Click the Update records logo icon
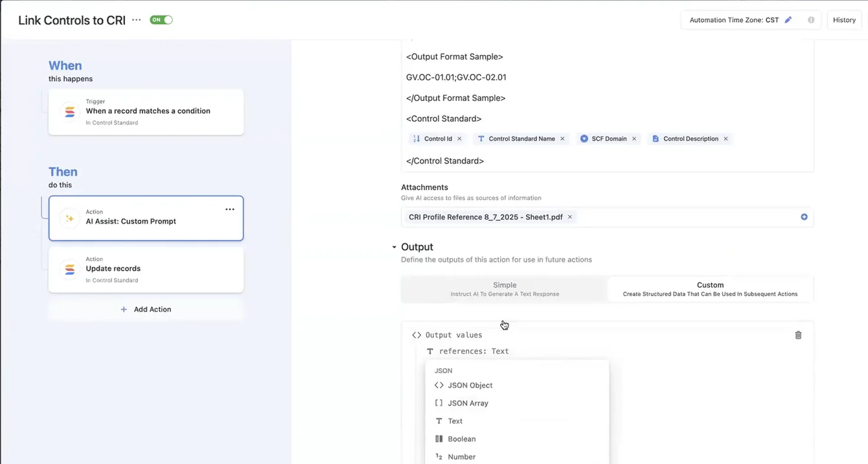The width and height of the screenshot is (868, 464). tap(69, 269)
